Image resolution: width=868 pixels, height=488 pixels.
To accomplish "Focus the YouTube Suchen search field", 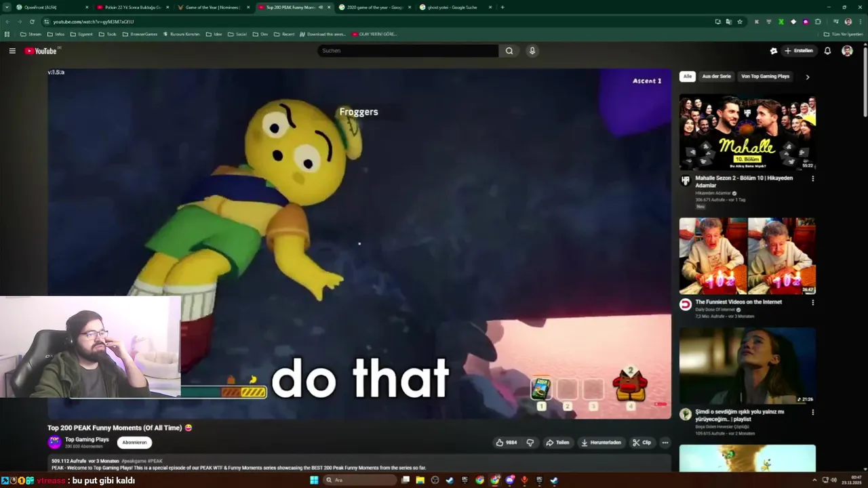I will pyautogui.click(x=408, y=51).
